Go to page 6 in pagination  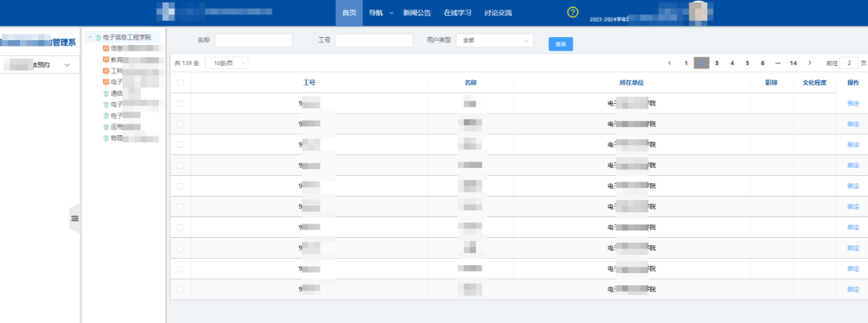pos(762,63)
